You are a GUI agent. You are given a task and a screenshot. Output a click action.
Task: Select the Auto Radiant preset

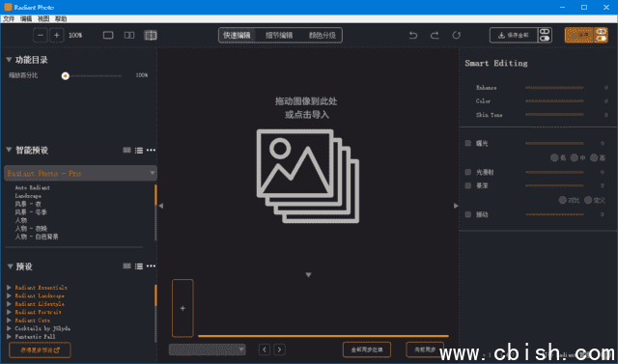[x=32, y=188]
